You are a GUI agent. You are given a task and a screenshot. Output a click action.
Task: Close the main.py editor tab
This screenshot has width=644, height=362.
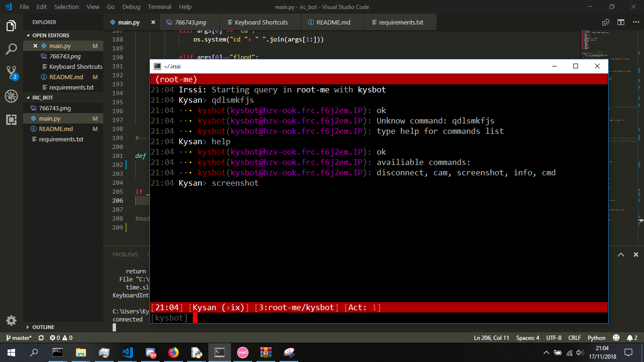[x=153, y=22]
